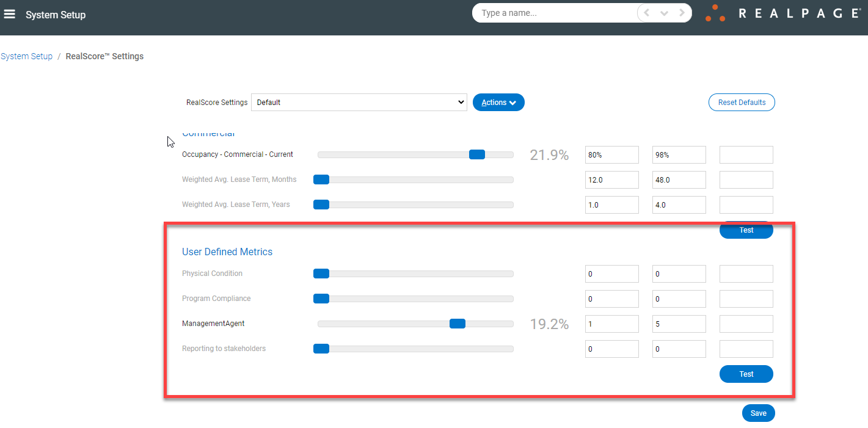Click the next result arrow in search bar
Image resolution: width=868 pixels, height=428 pixels.
tap(682, 12)
